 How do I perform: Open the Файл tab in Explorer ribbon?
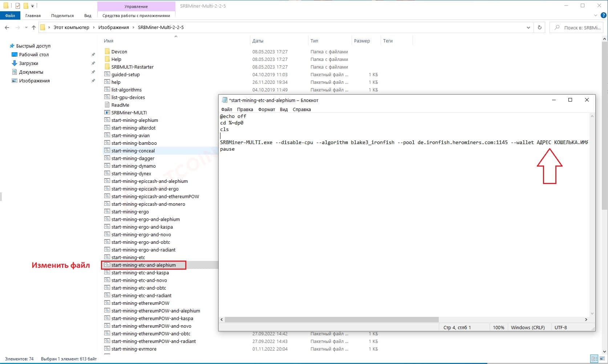(10, 16)
